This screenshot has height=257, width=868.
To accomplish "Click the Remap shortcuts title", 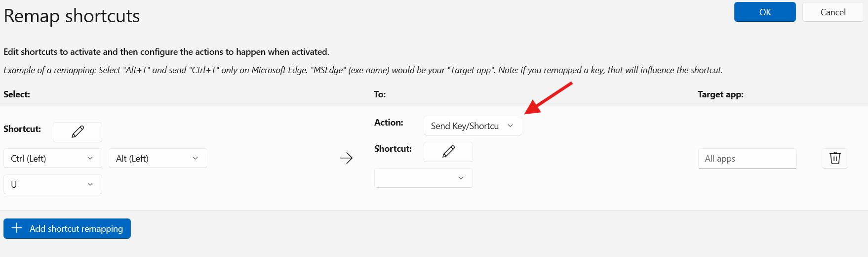I will click(72, 16).
